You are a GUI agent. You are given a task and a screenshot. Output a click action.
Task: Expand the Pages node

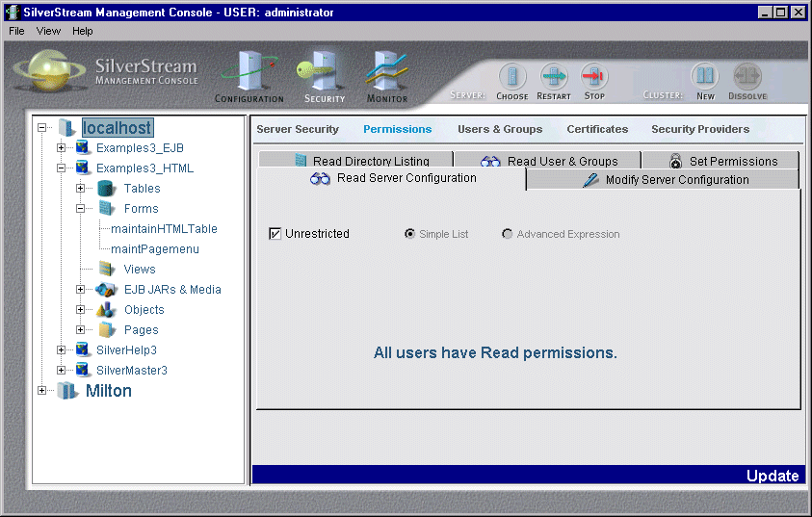(80, 329)
